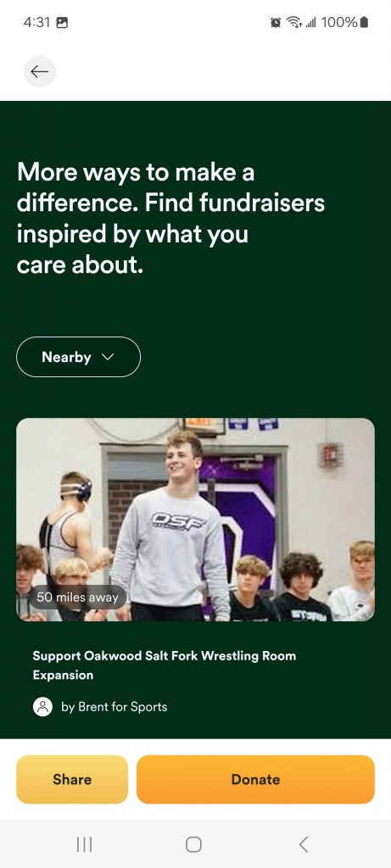Tap the More ways to make a difference heading
The height and width of the screenshot is (868, 391).
pyautogui.click(x=170, y=219)
